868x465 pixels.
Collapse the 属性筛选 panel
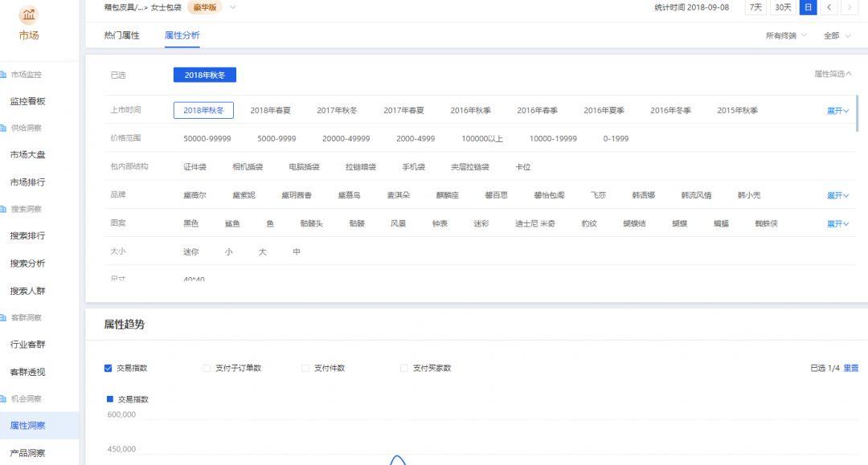pos(833,74)
